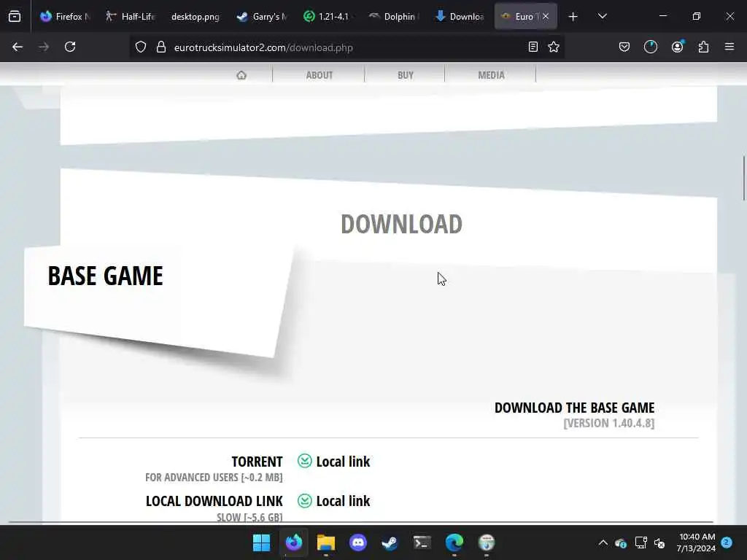Close the Euro Truck Simulator tab
The image size is (747, 560).
(546, 17)
